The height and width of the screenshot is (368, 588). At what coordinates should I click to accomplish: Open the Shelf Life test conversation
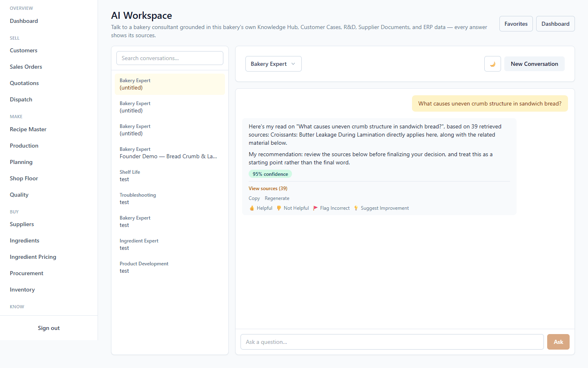(x=170, y=175)
